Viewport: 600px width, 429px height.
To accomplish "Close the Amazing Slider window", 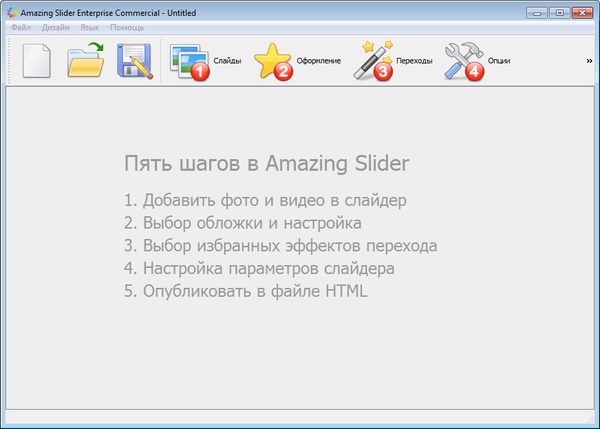I will 582,13.
